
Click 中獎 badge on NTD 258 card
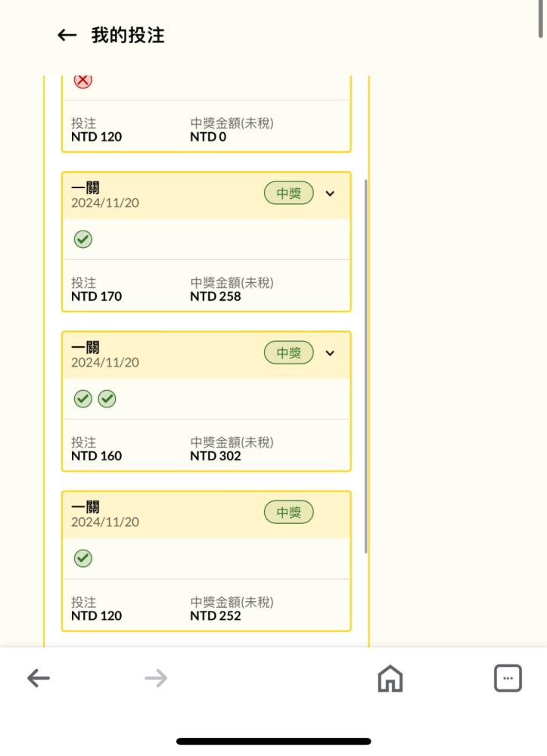point(288,193)
